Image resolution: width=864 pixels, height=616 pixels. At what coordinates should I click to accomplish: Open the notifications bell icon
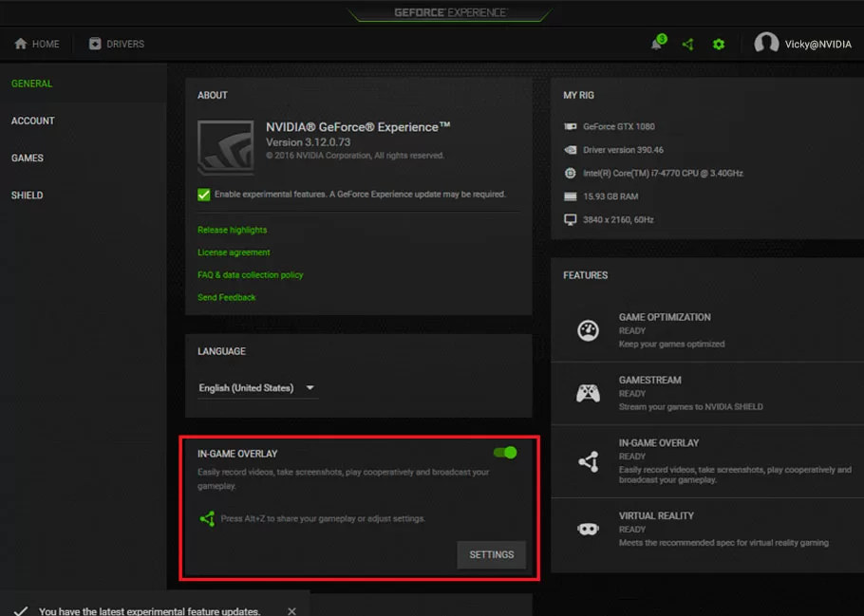[658, 43]
